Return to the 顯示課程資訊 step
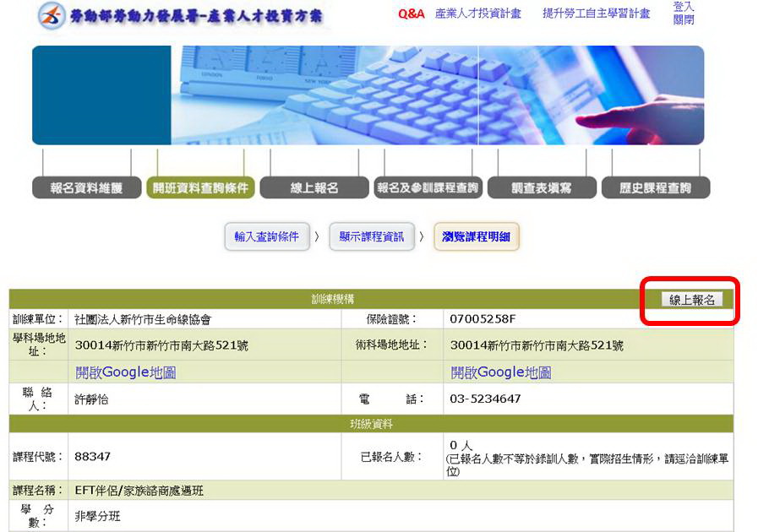This screenshot has width=758, height=532. click(372, 236)
